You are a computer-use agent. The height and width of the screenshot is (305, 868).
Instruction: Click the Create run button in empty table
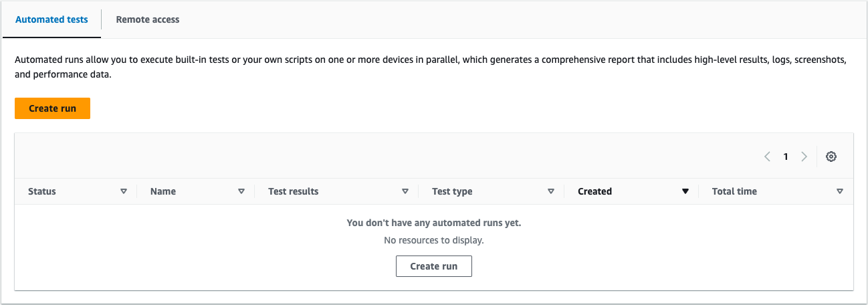tap(434, 266)
